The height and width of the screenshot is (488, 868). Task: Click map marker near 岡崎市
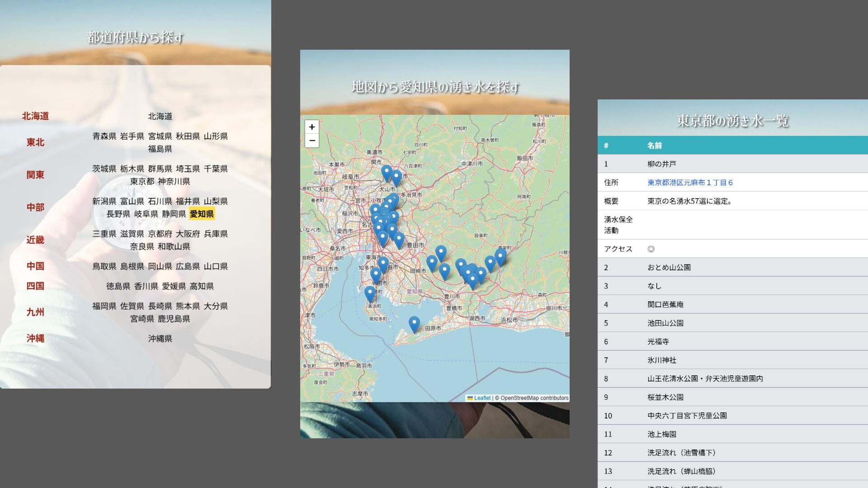coord(432,262)
